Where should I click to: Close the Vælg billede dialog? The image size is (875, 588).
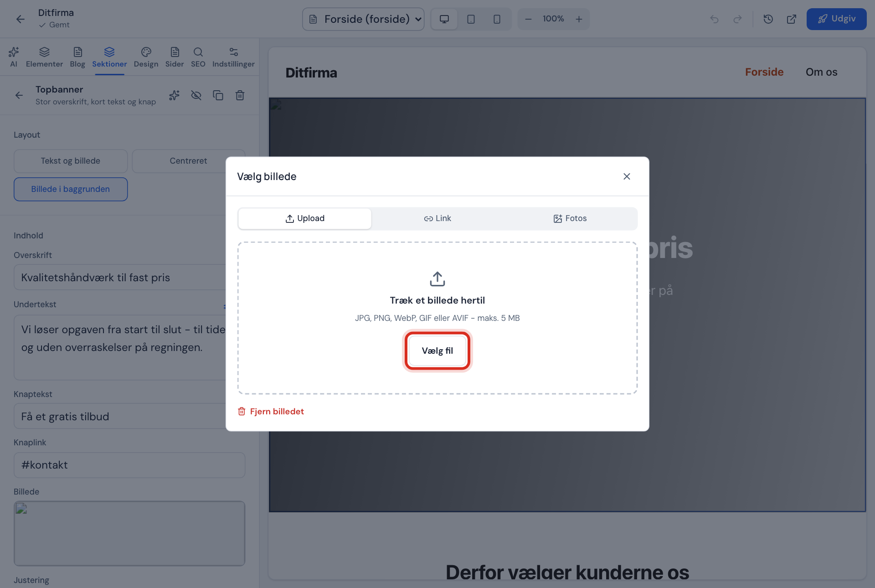point(627,176)
